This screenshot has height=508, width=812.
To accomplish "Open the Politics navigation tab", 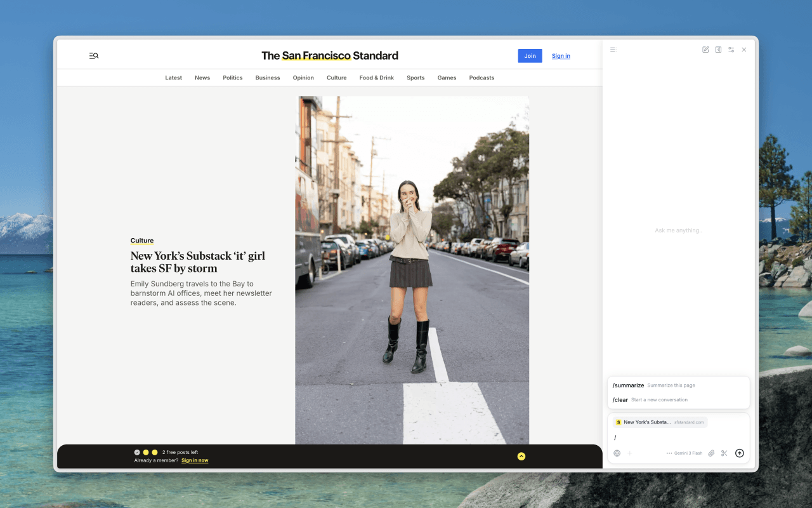I will [x=232, y=78].
